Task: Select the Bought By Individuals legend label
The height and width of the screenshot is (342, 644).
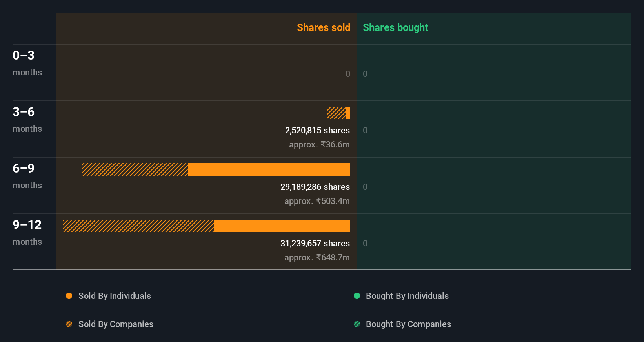Action: coord(407,296)
